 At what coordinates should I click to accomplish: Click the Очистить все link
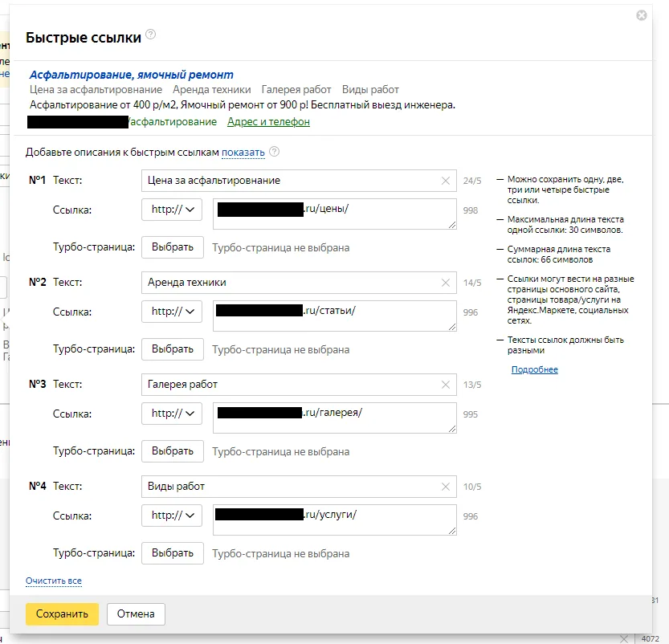click(54, 581)
